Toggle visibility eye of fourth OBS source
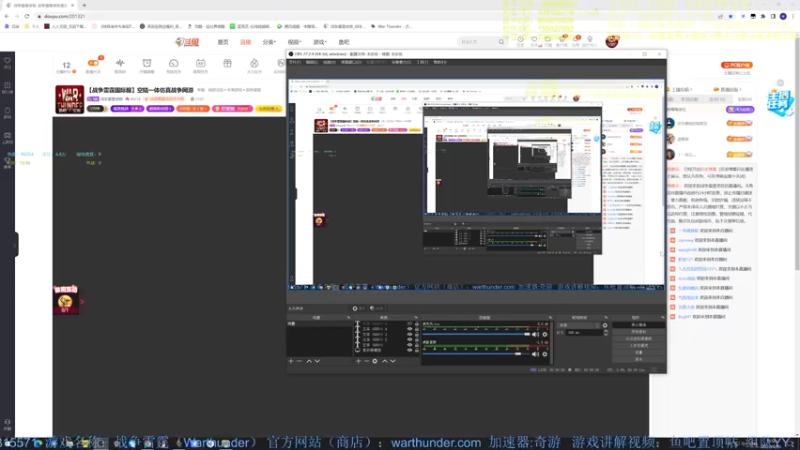 409,340
